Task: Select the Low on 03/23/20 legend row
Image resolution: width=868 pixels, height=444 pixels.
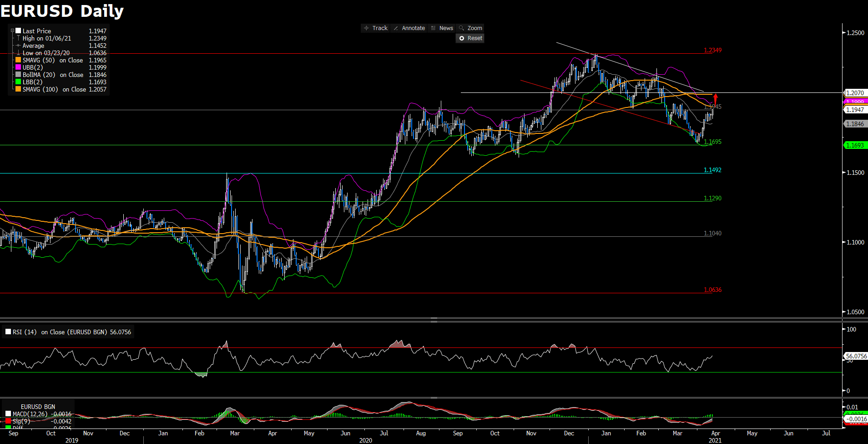Action: pyautogui.click(x=61, y=53)
